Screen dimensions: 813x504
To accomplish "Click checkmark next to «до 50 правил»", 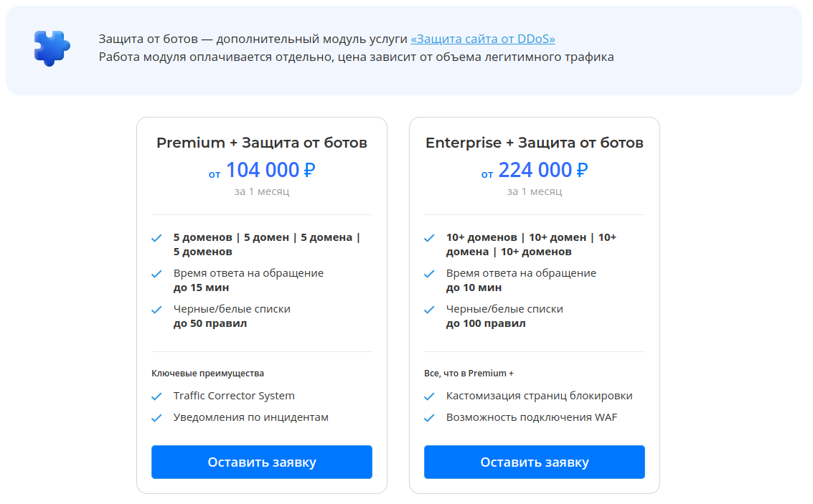I will click(156, 310).
